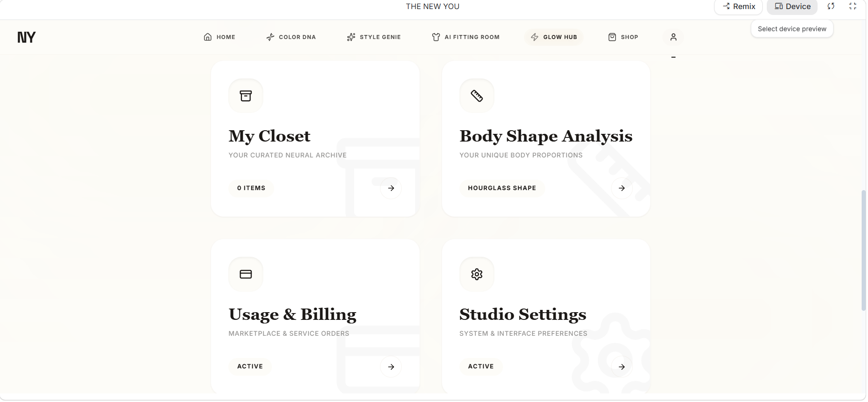Click the Shop bag icon
The image size is (868, 402).
[612, 37]
